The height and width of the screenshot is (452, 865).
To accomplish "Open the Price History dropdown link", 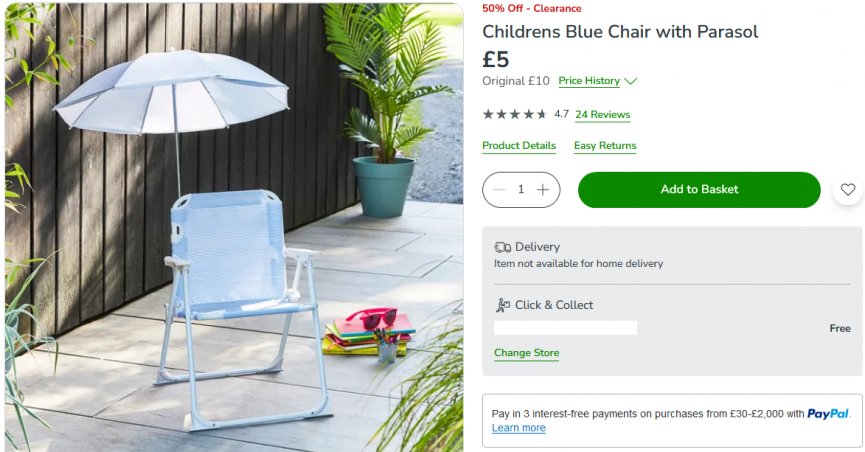I will point(589,81).
